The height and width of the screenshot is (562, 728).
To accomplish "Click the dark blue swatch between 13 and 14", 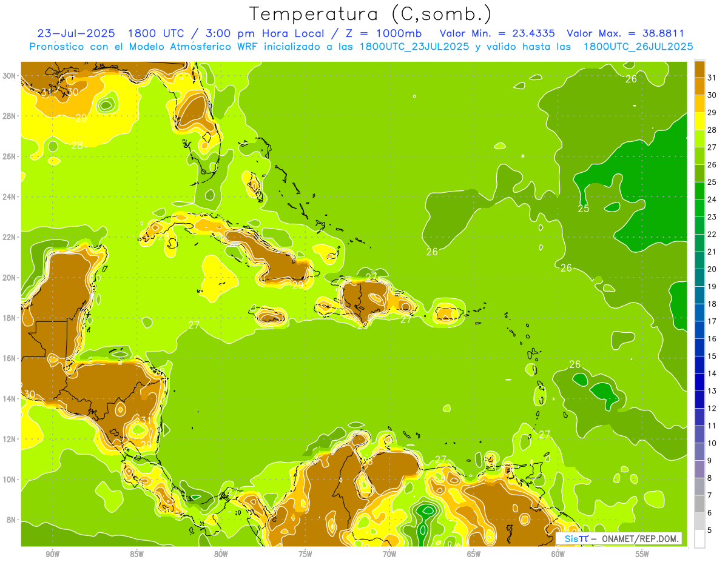I will tap(699, 383).
